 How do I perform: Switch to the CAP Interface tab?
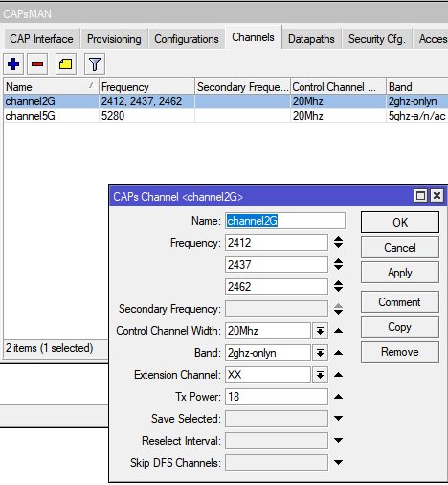click(41, 39)
